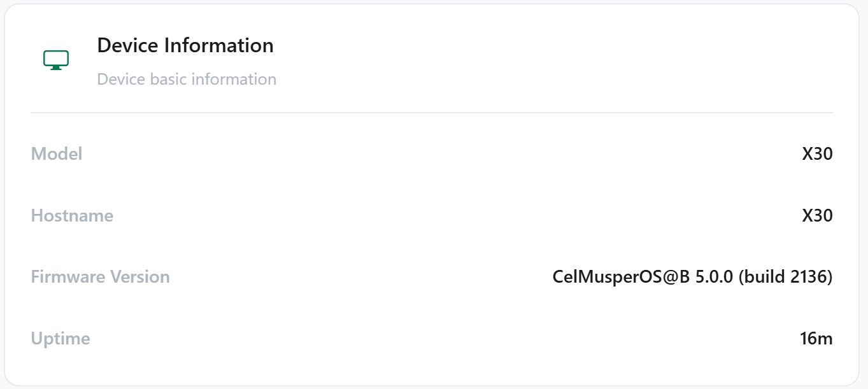Select the X30 value beside Hostname
This screenshot has width=868, height=389.
pos(817,216)
